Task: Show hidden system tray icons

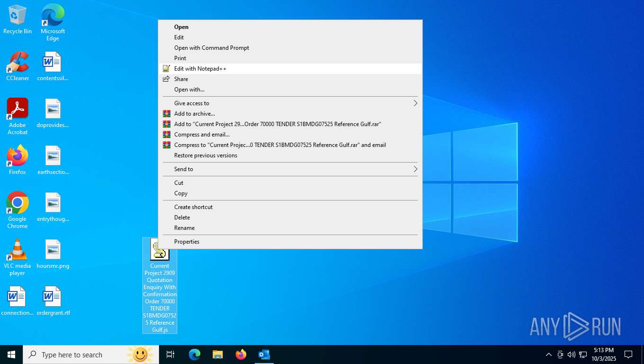Action: (x=549, y=355)
